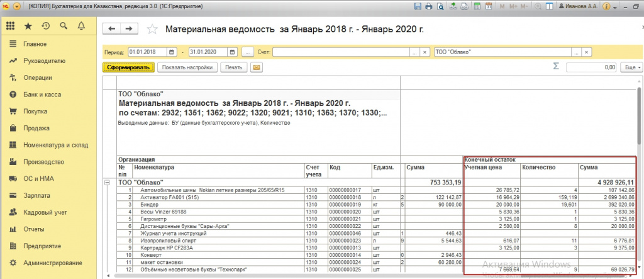Open print preview magnifier icon

(440, 6)
